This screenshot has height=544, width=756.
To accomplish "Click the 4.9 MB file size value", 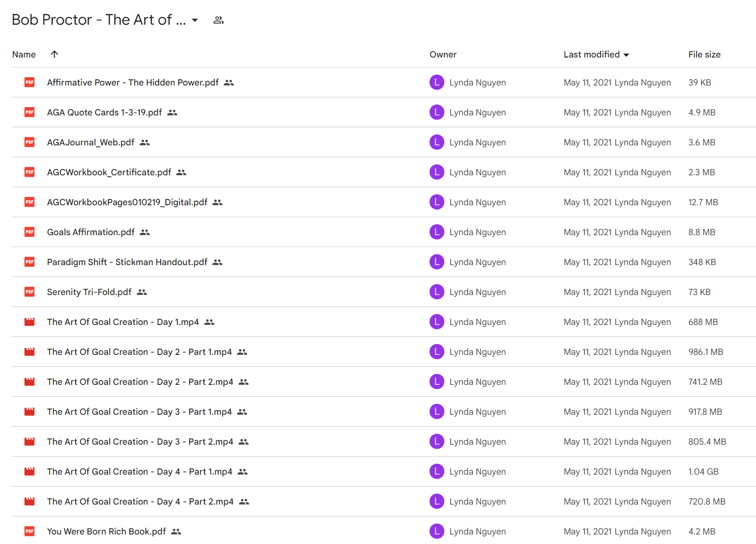I will pos(702,113).
